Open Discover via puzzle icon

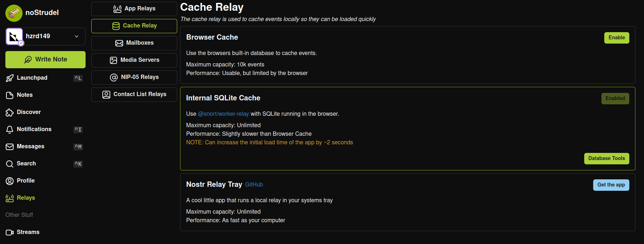10,113
